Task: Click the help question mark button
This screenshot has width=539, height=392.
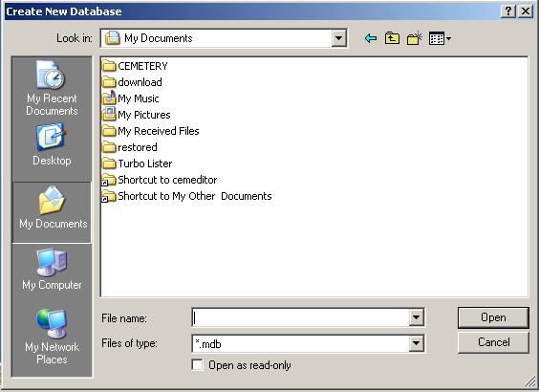Action: pos(508,11)
